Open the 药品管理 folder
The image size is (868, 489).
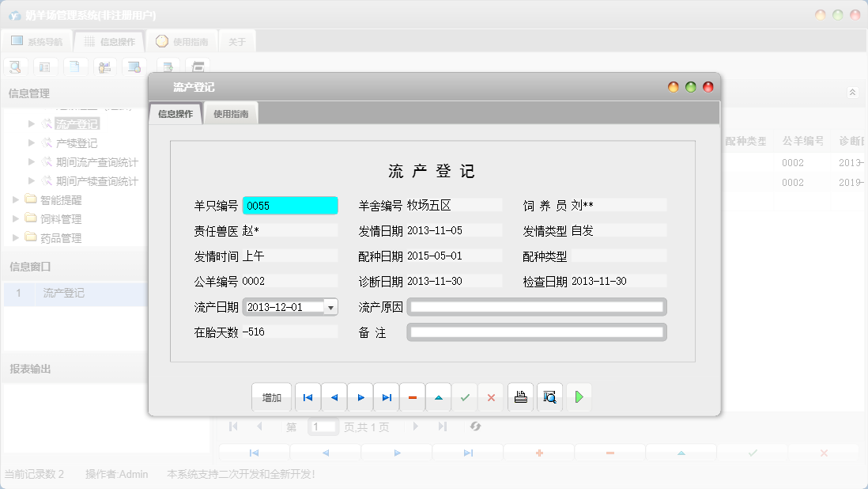(61, 238)
